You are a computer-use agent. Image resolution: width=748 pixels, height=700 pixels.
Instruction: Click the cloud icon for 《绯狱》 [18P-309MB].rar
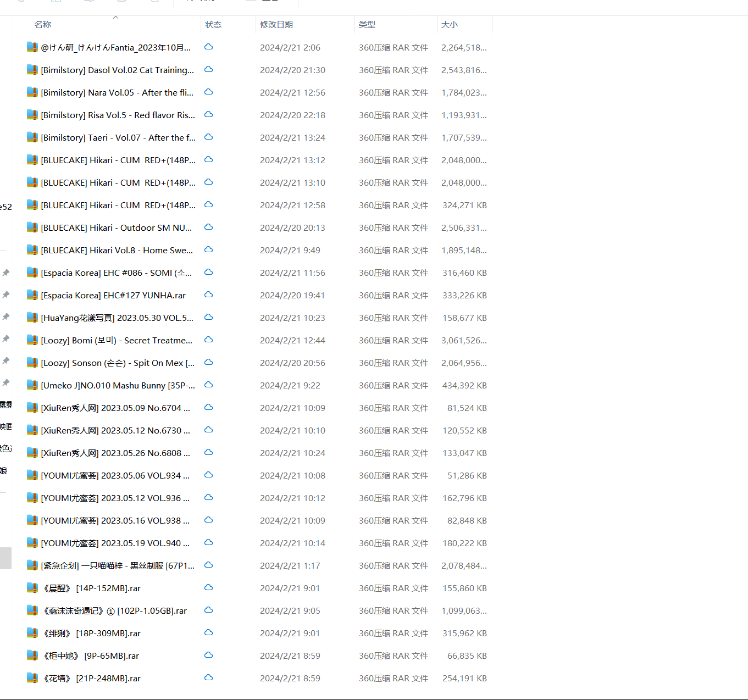[208, 633]
